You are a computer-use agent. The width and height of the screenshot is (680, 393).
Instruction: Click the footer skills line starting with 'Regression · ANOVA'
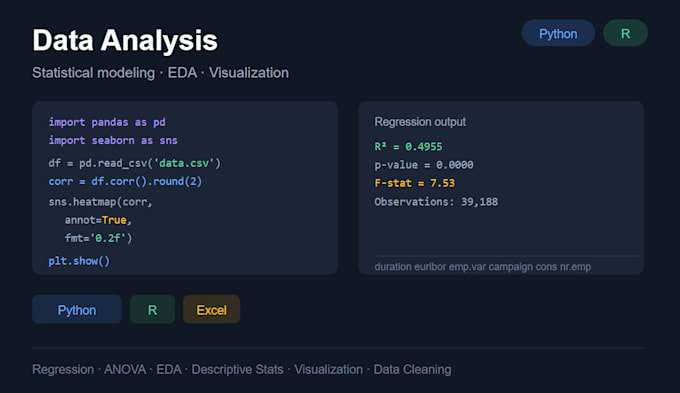[242, 370]
